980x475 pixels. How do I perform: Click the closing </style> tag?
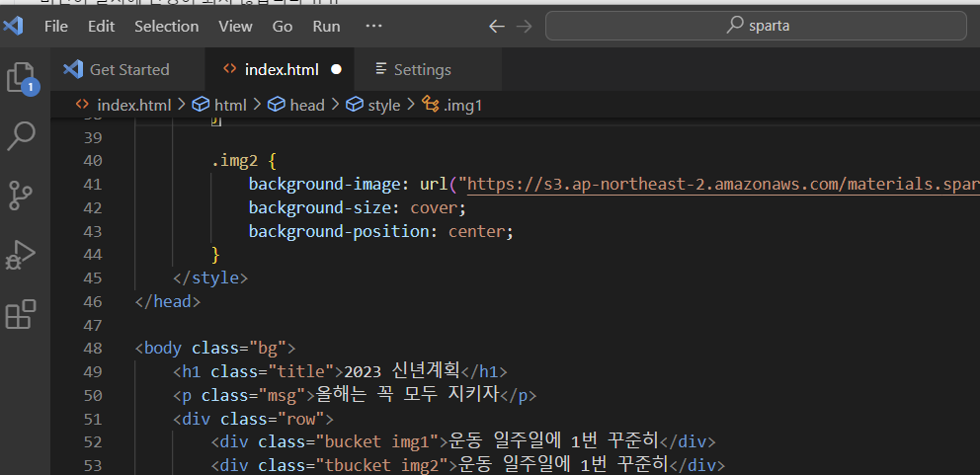(210, 277)
